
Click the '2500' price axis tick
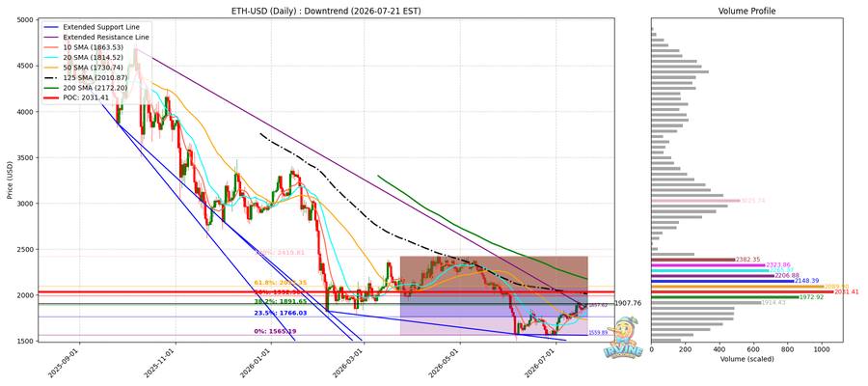point(24,250)
